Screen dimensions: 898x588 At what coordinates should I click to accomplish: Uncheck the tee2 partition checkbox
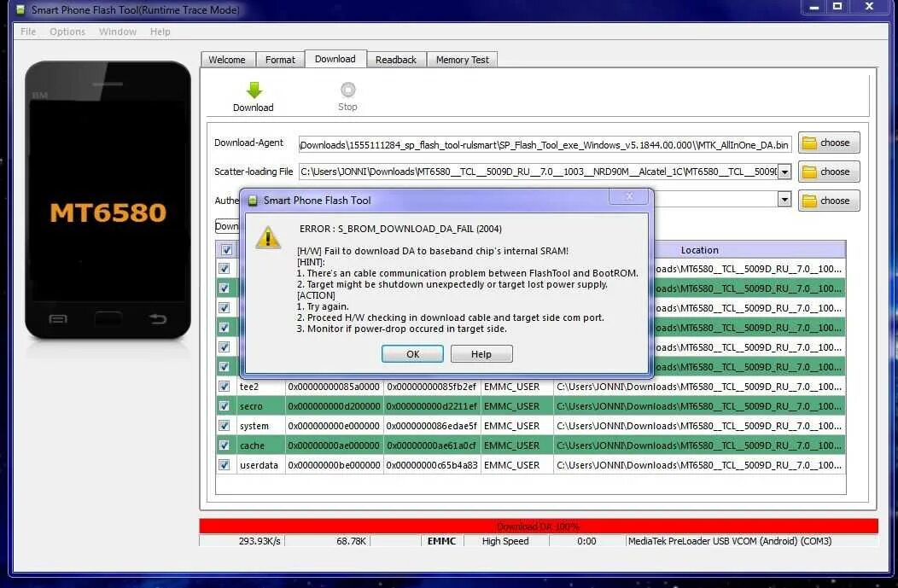pos(224,387)
